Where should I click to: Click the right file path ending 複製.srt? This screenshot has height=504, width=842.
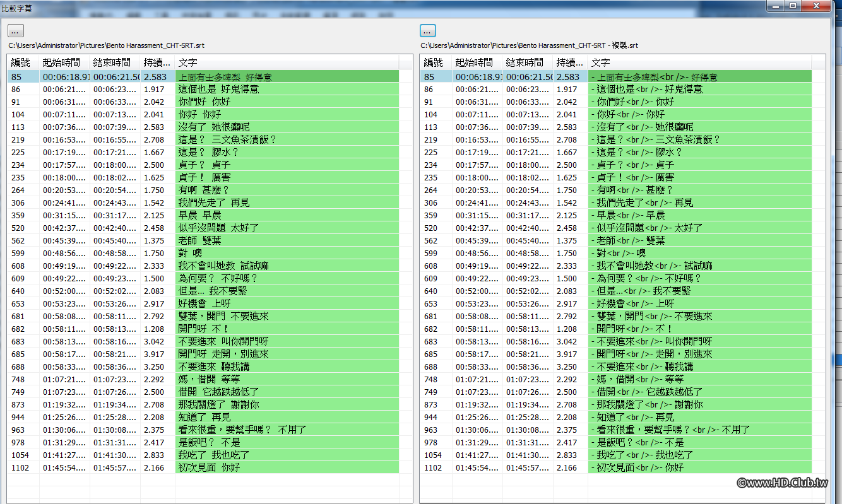point(530,45)
